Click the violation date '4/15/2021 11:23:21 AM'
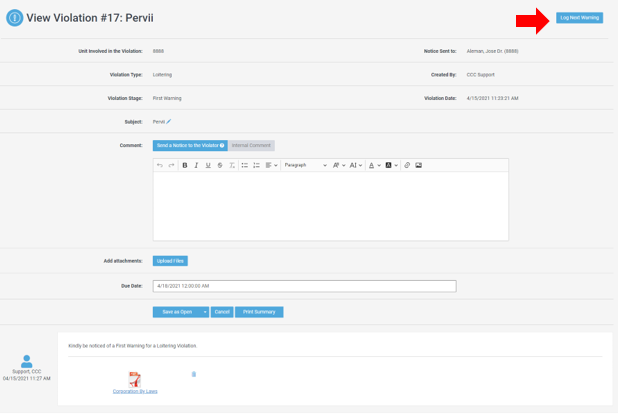This screenshot has height=420, width=621. click(x=493, y=99)
